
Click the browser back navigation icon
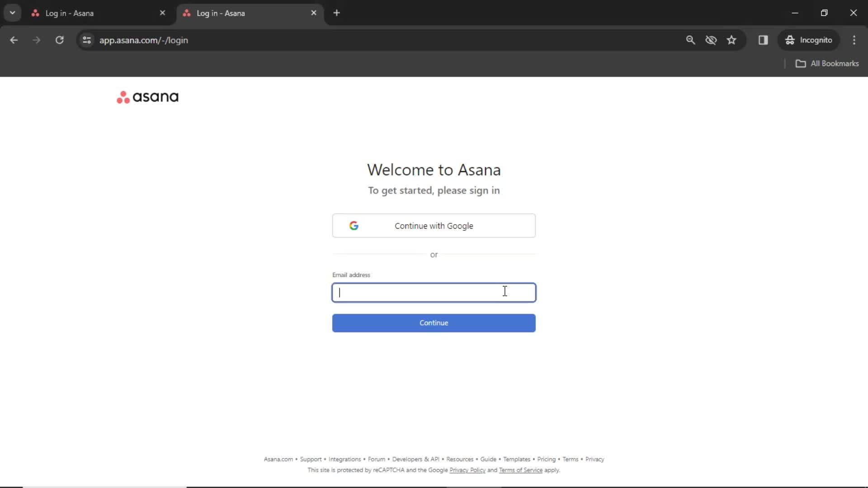coord(13,40)
